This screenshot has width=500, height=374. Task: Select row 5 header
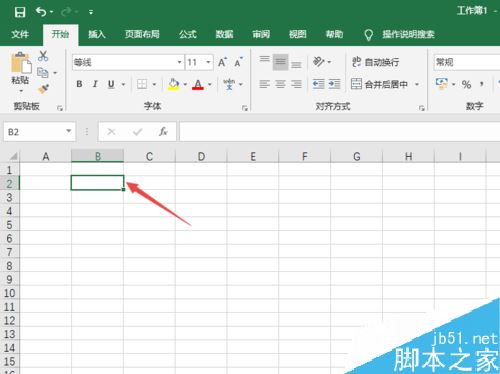pyautogui.click(x=9, y=225)
